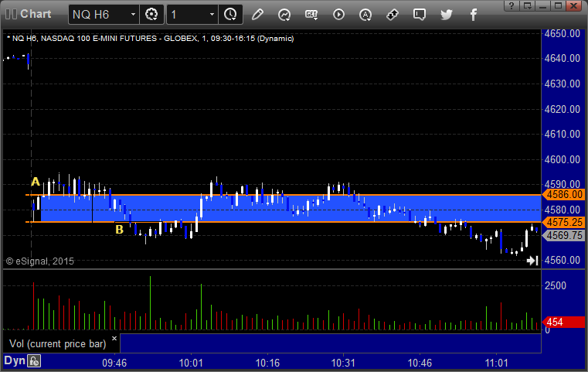Screen dimensions: 588x372
Task: Open the help question mark button
Action: coord(512,5)
